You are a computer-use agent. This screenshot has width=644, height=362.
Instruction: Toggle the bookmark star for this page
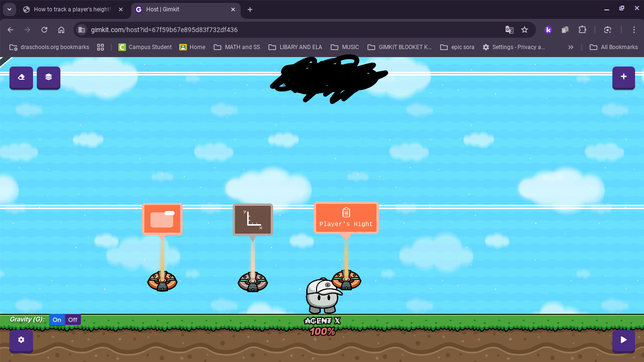(x=525, y=30)
